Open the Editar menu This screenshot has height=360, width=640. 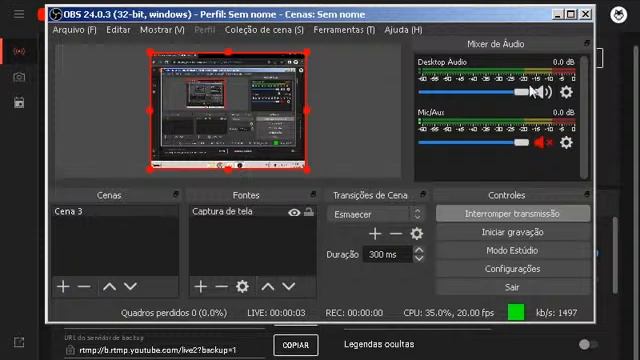coord(118,30)
